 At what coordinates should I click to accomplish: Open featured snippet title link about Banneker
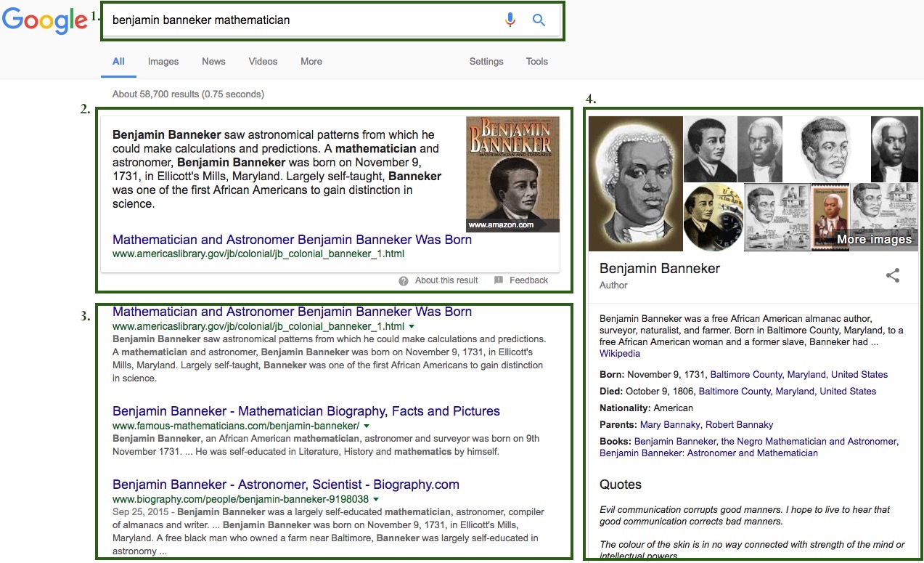[x=292, y=240]
